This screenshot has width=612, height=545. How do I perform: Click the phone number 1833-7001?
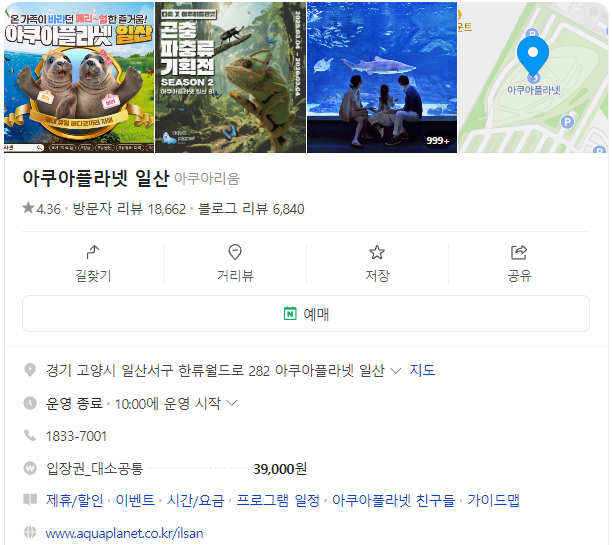click(x=76, y=436)
